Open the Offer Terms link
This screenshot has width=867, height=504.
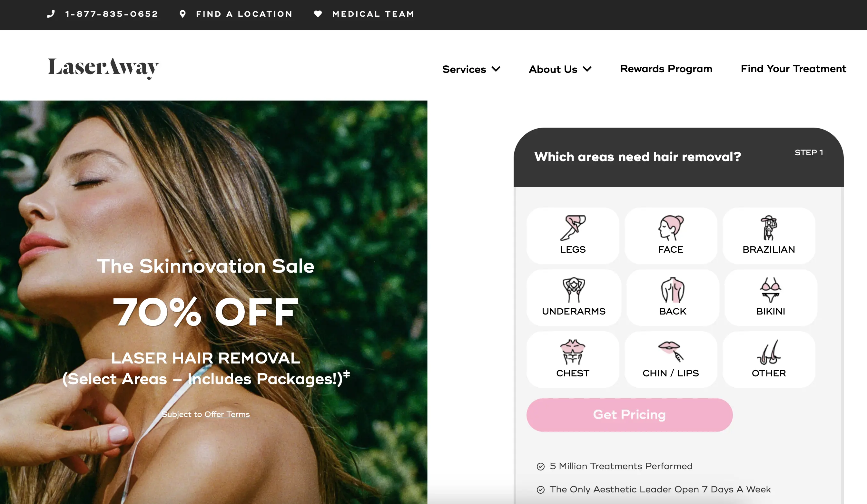tap(227, 414)
